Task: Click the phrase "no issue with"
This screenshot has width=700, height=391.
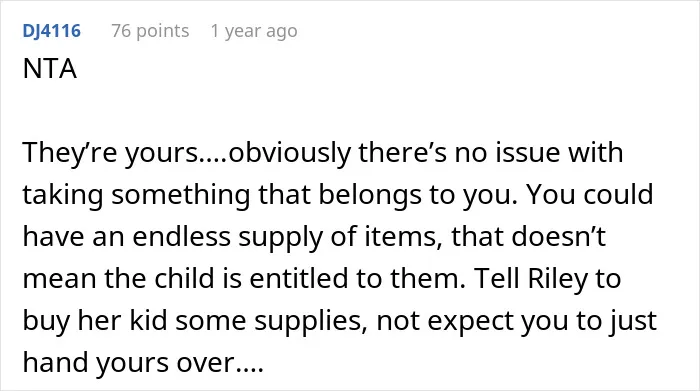Action: pyautogui.click(x=538, y=152)
